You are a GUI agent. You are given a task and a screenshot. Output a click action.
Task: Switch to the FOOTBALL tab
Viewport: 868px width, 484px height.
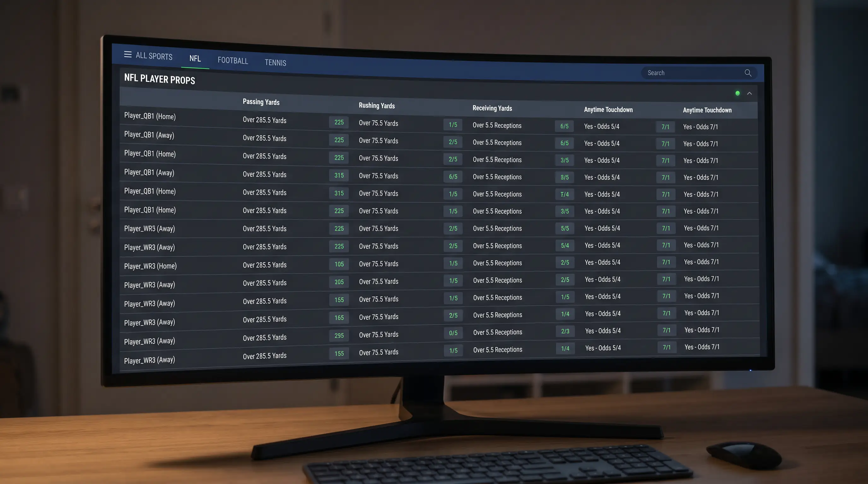(x=233, y=60)
